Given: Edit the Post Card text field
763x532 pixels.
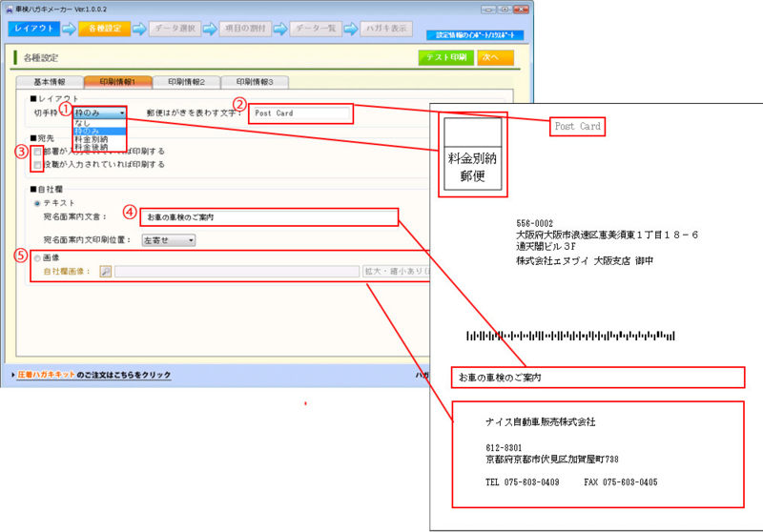Looking at the screenshot, I should (x=300, y=113).
